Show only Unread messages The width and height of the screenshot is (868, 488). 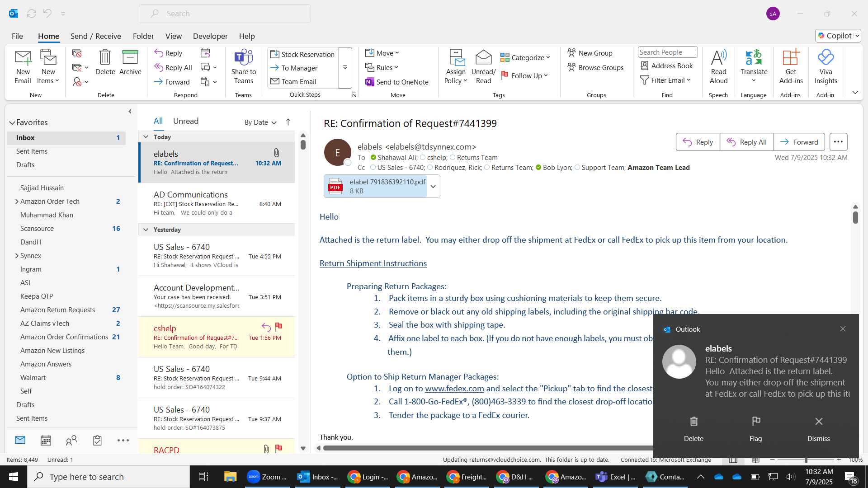pos(186,121)
